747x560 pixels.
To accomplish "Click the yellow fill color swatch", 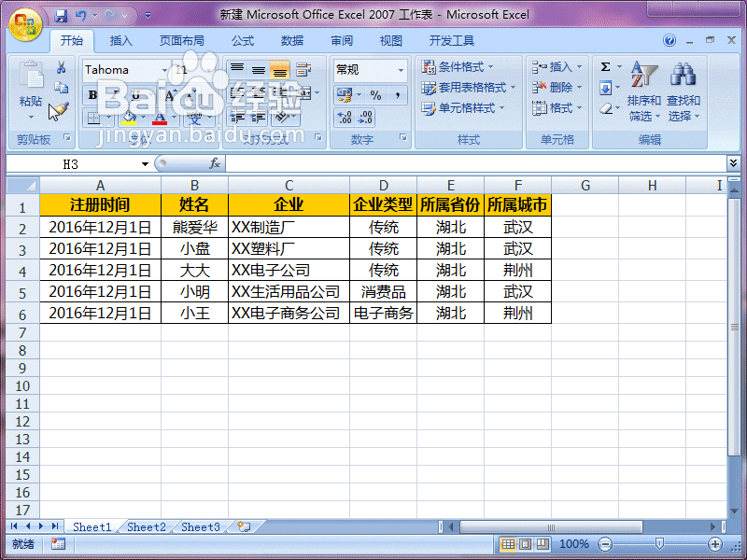I will click(x=130, y=120).
